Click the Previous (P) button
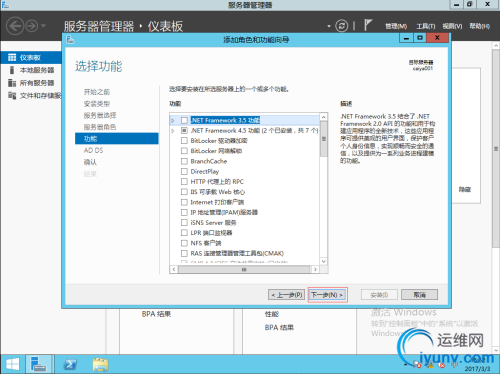The height and width of the screenshot is (374, 500). pyautogui.click(x=286, y=295)
